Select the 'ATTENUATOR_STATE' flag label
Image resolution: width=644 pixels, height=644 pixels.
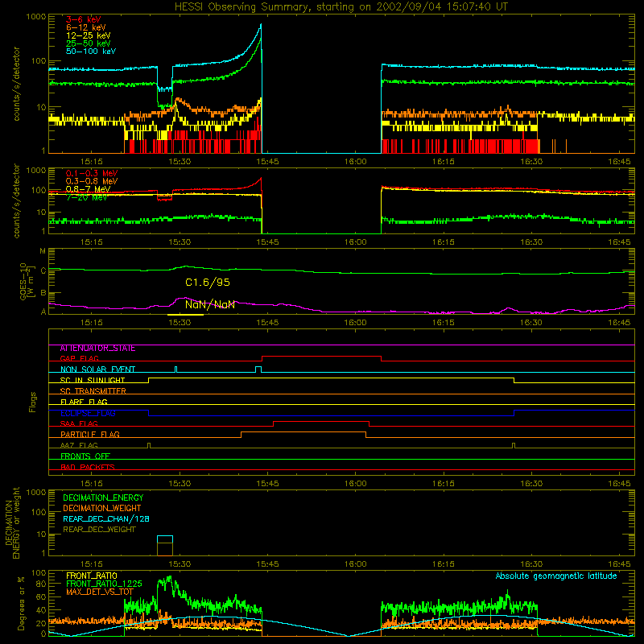click(97, 349)
